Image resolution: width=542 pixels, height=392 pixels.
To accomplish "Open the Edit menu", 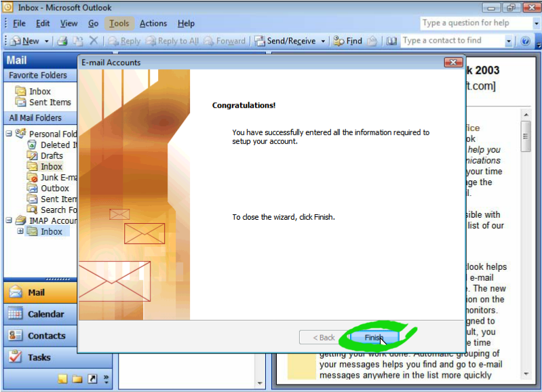I will coord(43,24).
